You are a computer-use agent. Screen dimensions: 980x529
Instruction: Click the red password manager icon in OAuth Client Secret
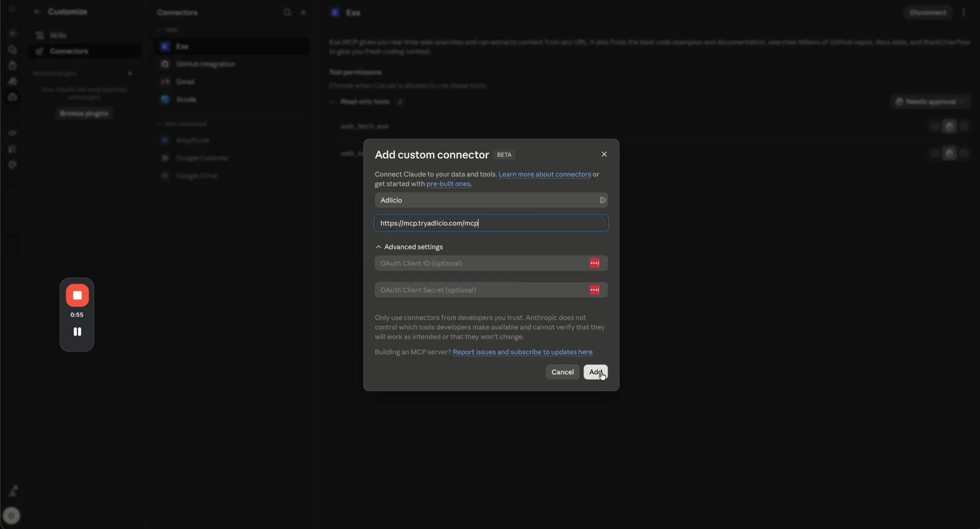594,290
